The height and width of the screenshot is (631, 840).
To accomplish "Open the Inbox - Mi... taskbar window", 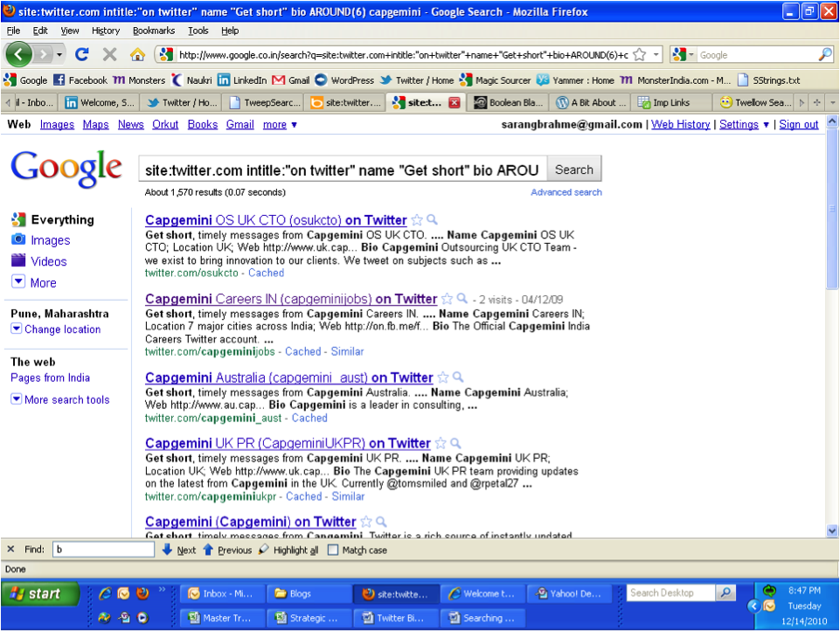I will point(222,593).
